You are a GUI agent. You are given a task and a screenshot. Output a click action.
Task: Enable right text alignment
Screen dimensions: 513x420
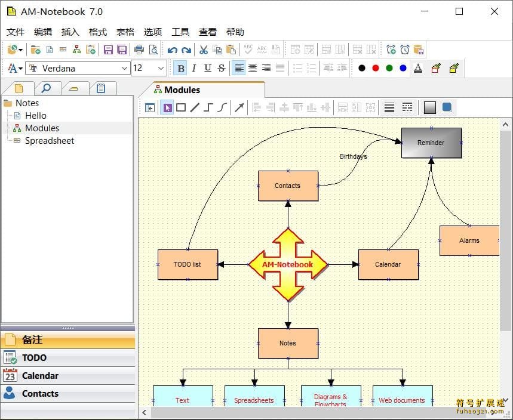coord(266,69)
